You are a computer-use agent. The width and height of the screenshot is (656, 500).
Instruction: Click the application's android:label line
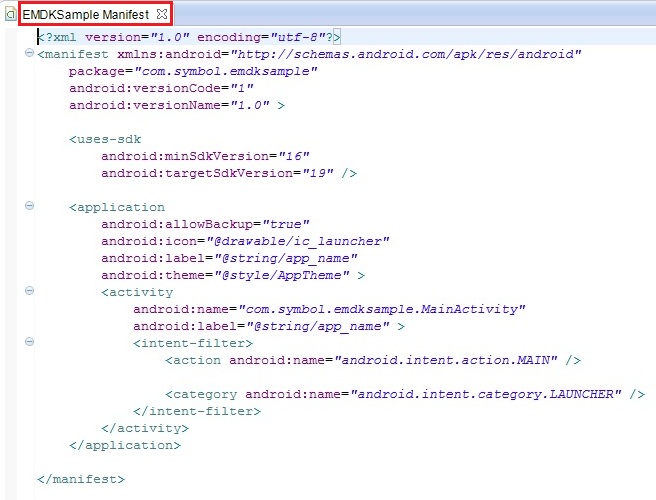coord(229,258)
